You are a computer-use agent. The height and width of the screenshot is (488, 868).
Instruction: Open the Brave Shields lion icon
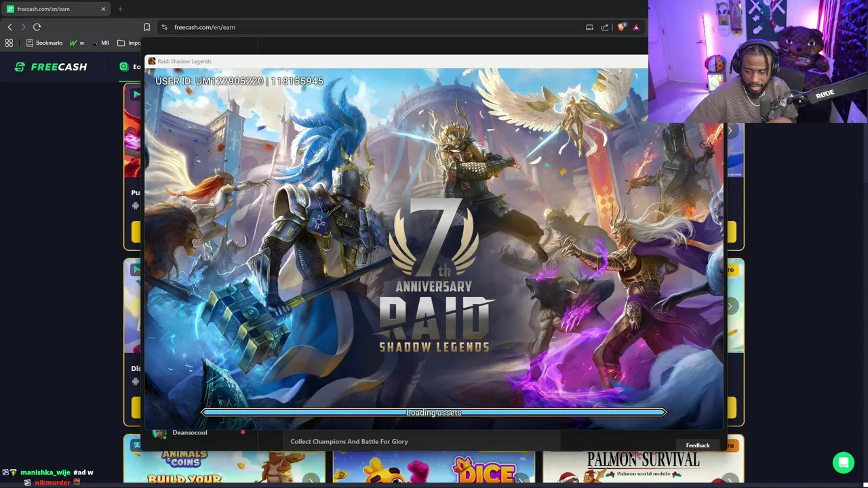(x=621, y=27)
